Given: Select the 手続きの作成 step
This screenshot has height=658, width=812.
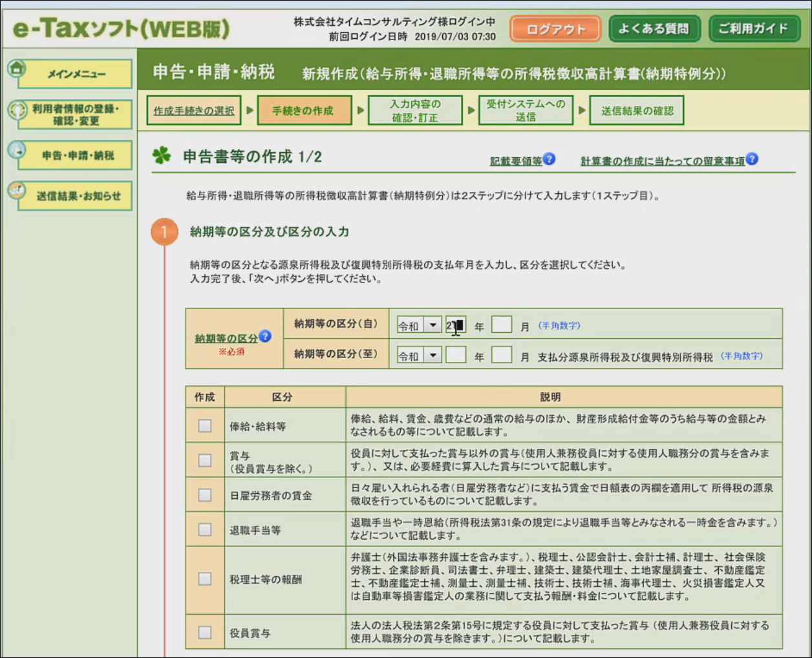Looking at the screenshot, I should tap(304, 111).
